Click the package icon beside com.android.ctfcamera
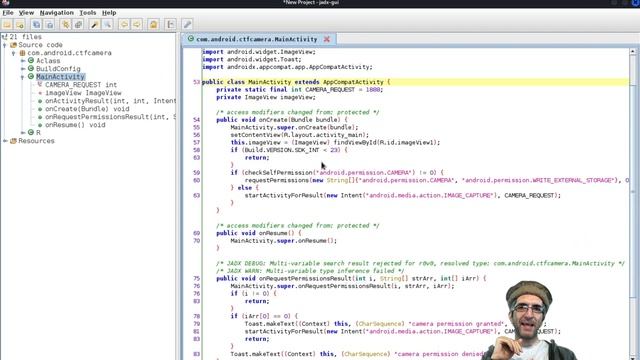Image resolution: width=640 pixels, height=360 pixels. (22, 53)
